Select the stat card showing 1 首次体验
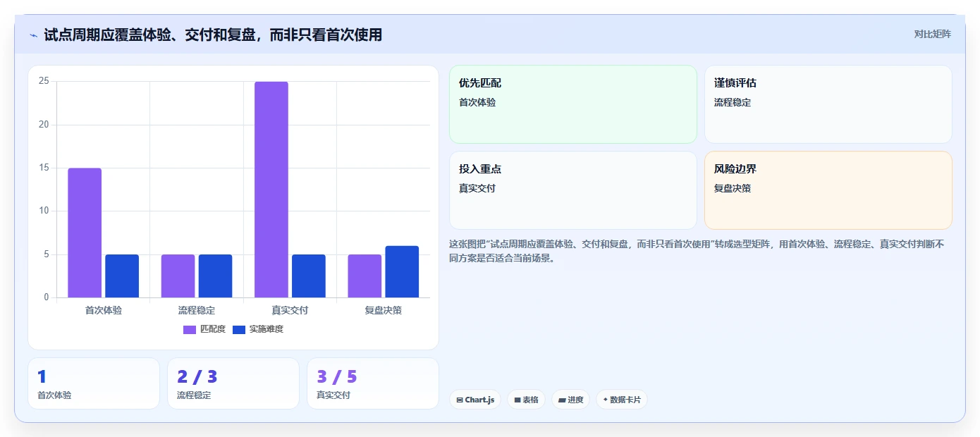The image size is (980, 437). pos(94,383)
